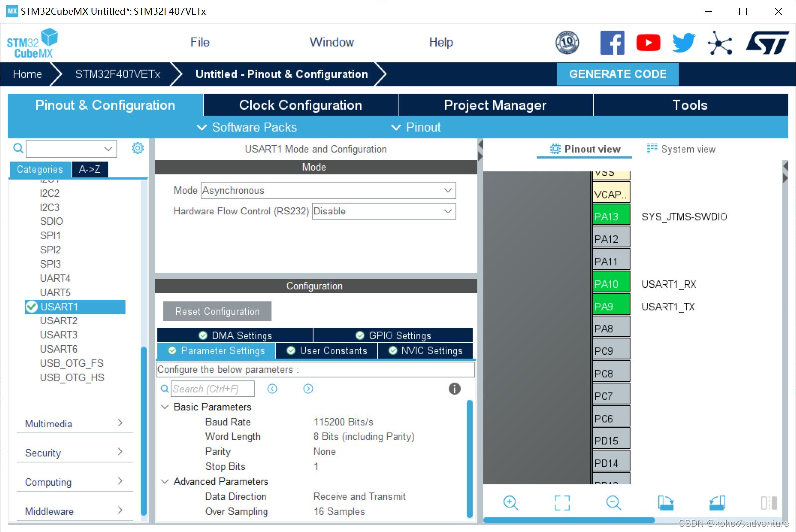
Task: Collapse the Basic Parameters group
Action: [x=165, y=407]
